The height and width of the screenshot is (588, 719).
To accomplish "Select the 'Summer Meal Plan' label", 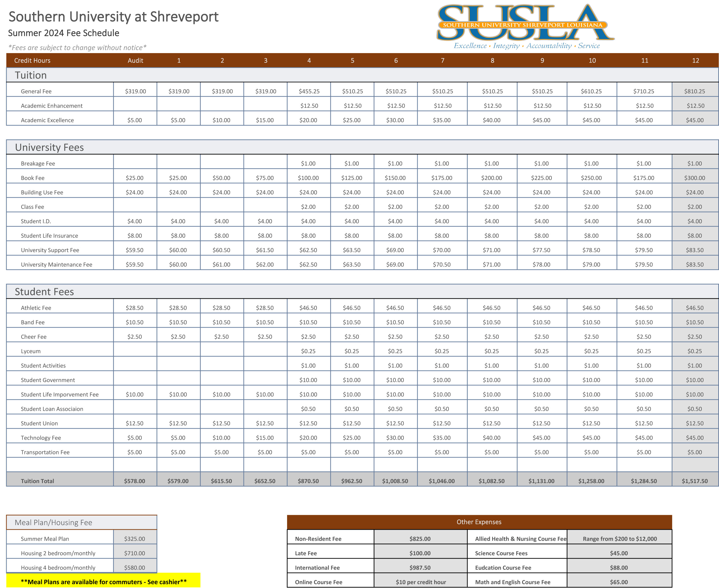I will tap(45, 539).
